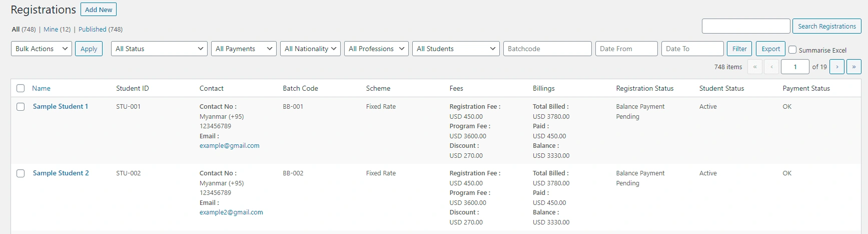Viewport: 868px width, 234px height.
Task: Sort by the Name column header
Action: pos(41,88)
